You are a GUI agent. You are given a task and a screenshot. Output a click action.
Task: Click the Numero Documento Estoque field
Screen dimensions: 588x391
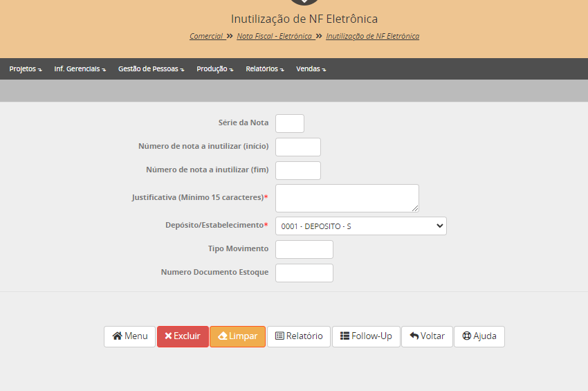click(x=304, y=273)
